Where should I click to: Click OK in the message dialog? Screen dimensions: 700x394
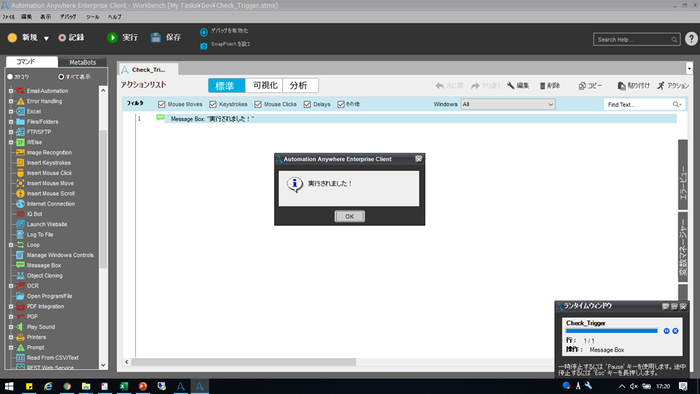(x=350, y=216)
